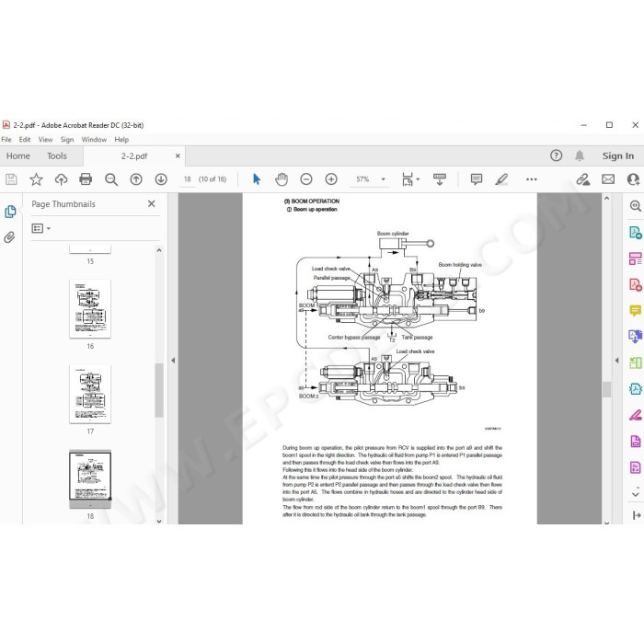
Task: Click the document scroll up arrow
Action: [x=606, y=199]
